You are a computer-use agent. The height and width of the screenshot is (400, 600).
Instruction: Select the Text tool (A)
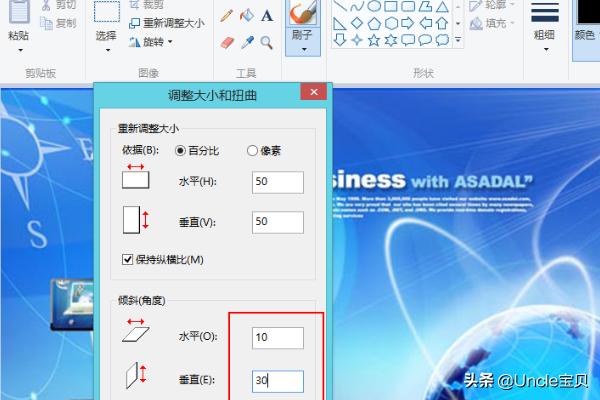[267, 16]
